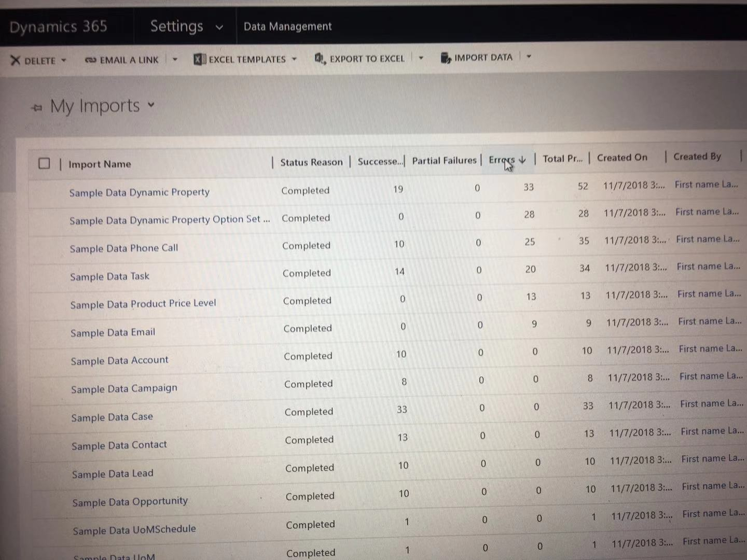The width and height of the screenshot is (747, 560).
Task: Click the Email a Link chain icon
Action: pyautogui.click(x=90, y=60)
